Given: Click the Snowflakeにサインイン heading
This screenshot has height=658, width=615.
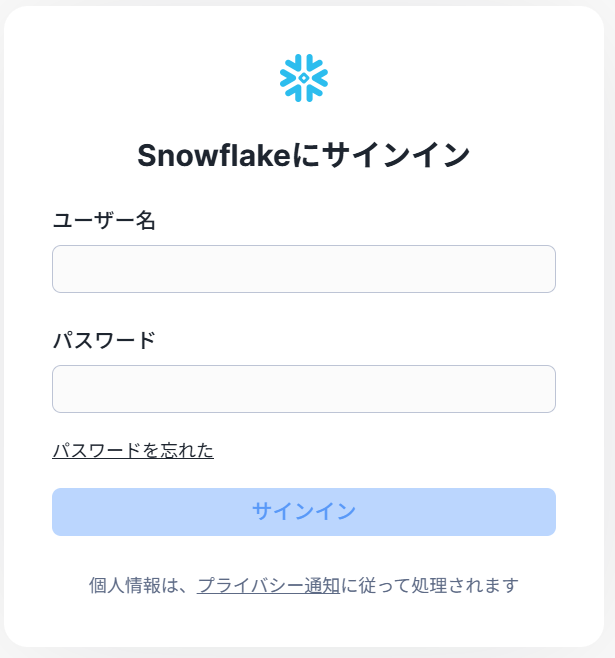Looking at the screenshot, I should coord(304,155).
